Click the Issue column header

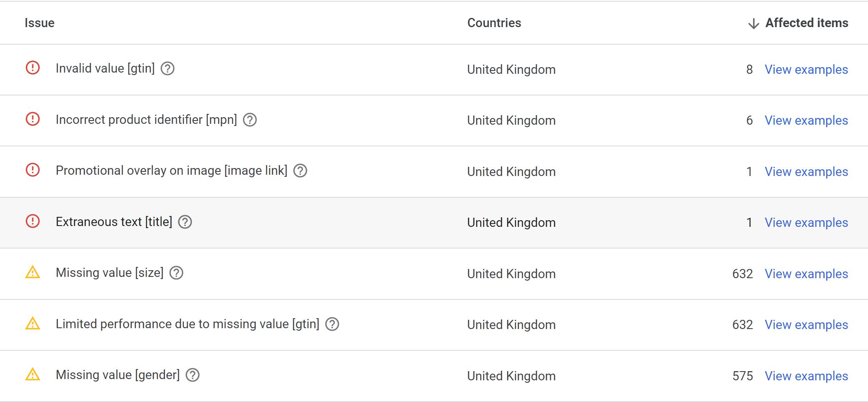[40, 23]
